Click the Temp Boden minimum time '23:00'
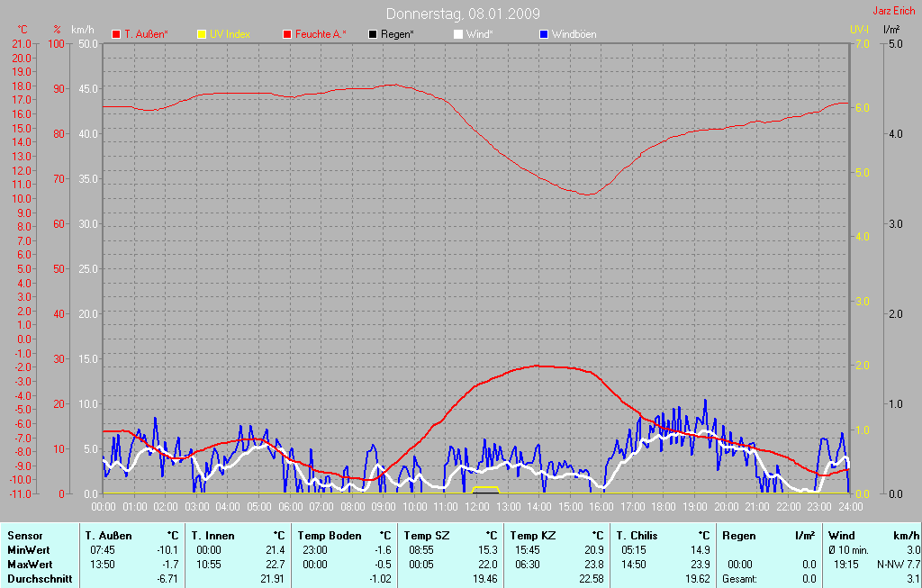The image size is (922, 588). [315, 550]
